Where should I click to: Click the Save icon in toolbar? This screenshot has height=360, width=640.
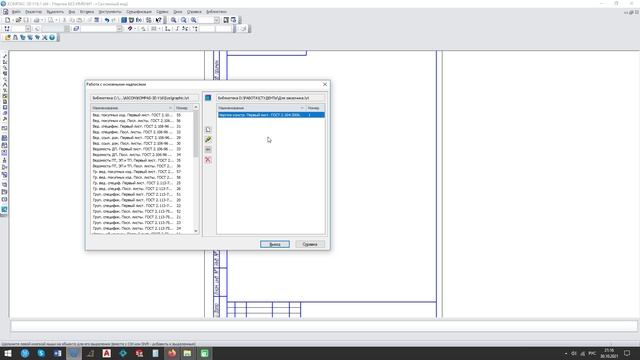coord(26,20)
